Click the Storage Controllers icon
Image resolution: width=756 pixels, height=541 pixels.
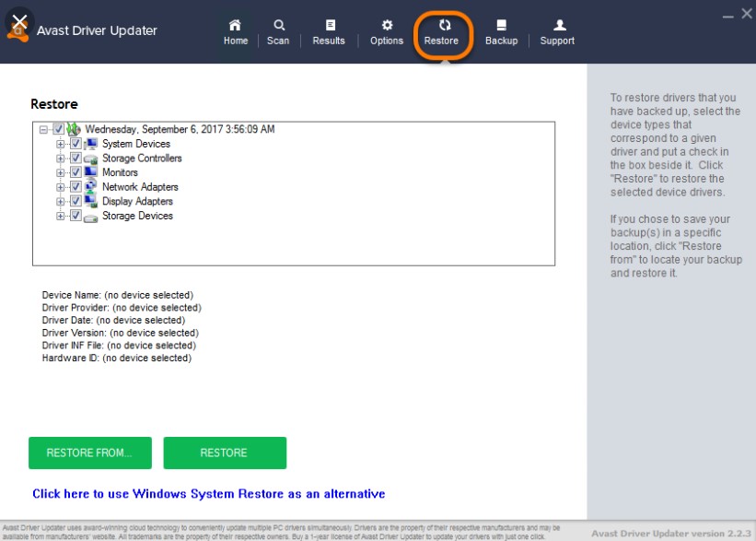90,159
